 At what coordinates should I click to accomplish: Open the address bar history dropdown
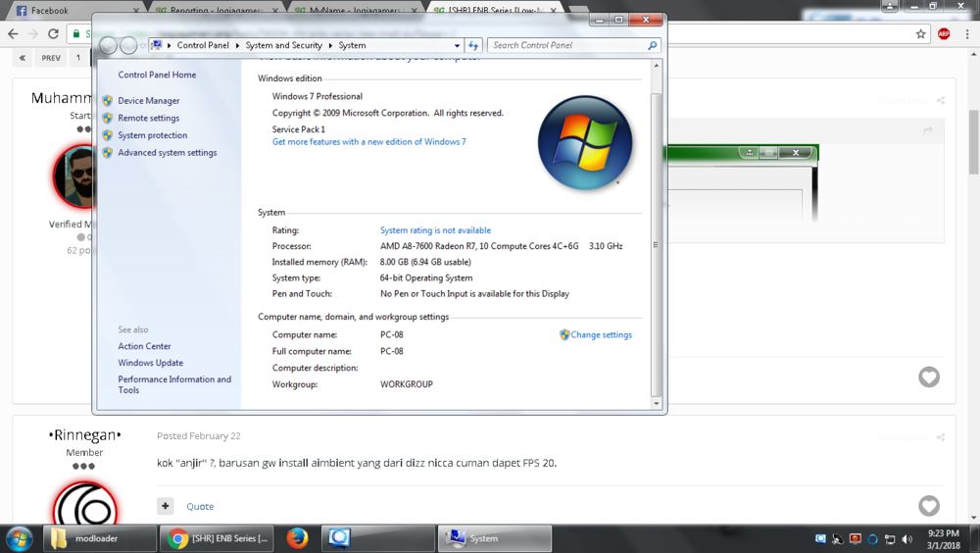pyautogui.click(x=457, y=45)
